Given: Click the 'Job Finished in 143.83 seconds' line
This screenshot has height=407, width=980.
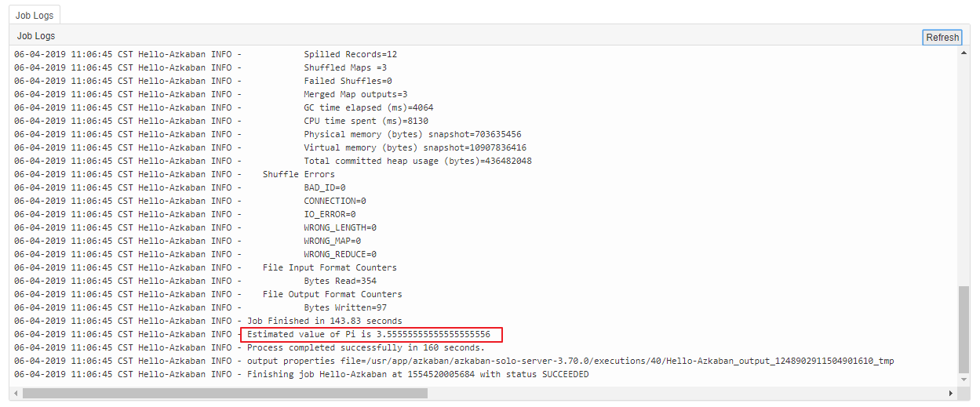Looking at the screenshot, I should tap(324, 321).
